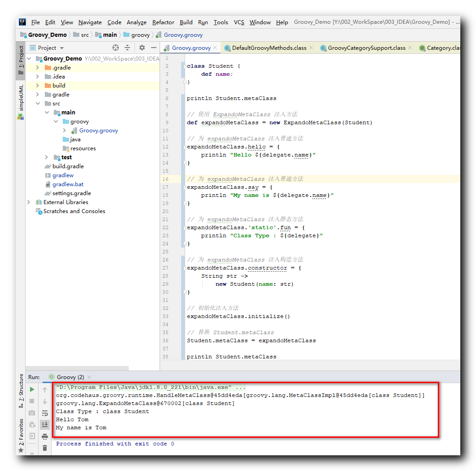The height and width of the screenshot is (471, 476).
Task: Clear console with trash icon
Action: 45,448
